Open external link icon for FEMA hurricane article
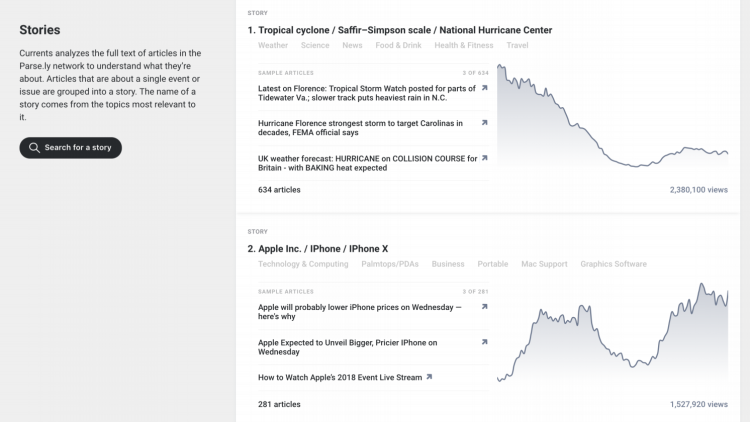This screenshot has height=422, width=750. click(x=485, y=123)
